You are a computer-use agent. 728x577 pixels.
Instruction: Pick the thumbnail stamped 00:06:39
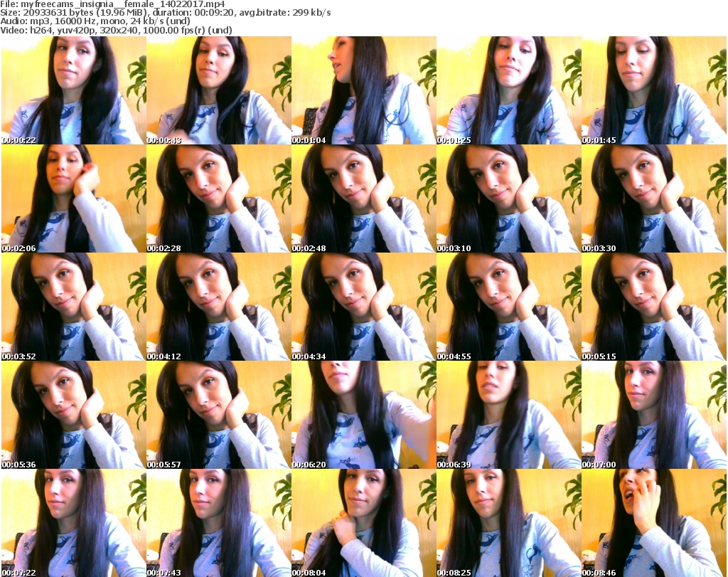point(509,414)
